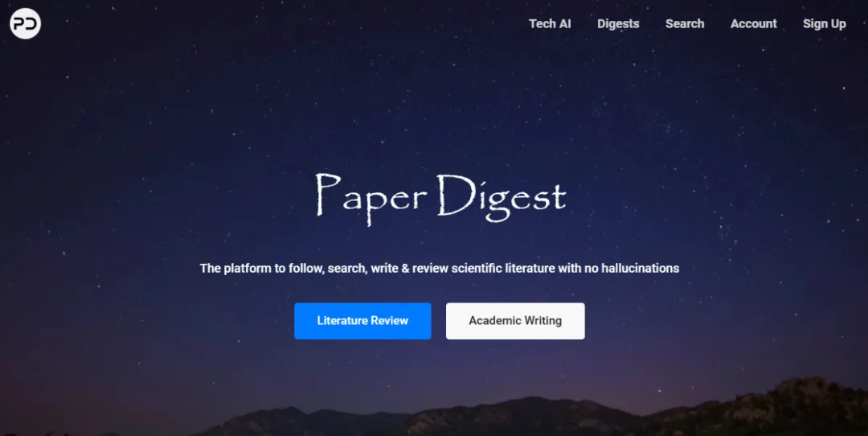Open the Account menu
The height and width of the screenshot is (436, 868).
point(753,24)
